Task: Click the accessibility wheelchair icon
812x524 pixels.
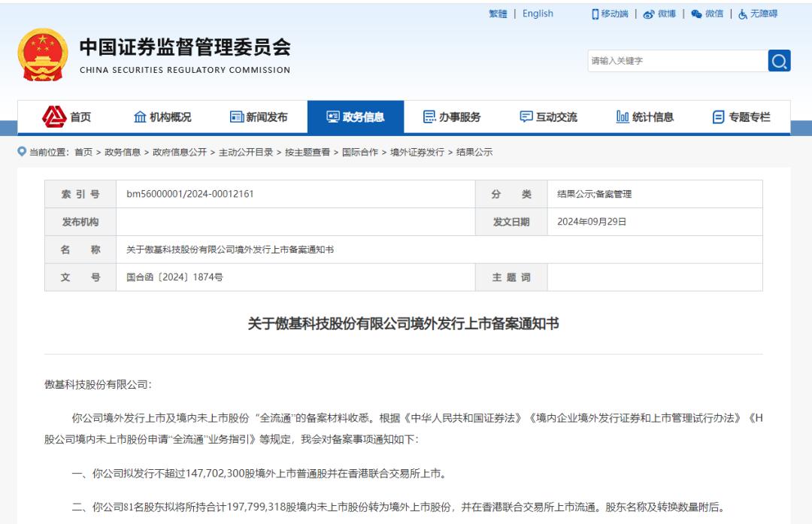Action: pyautogui.click(x=743, y=14)
